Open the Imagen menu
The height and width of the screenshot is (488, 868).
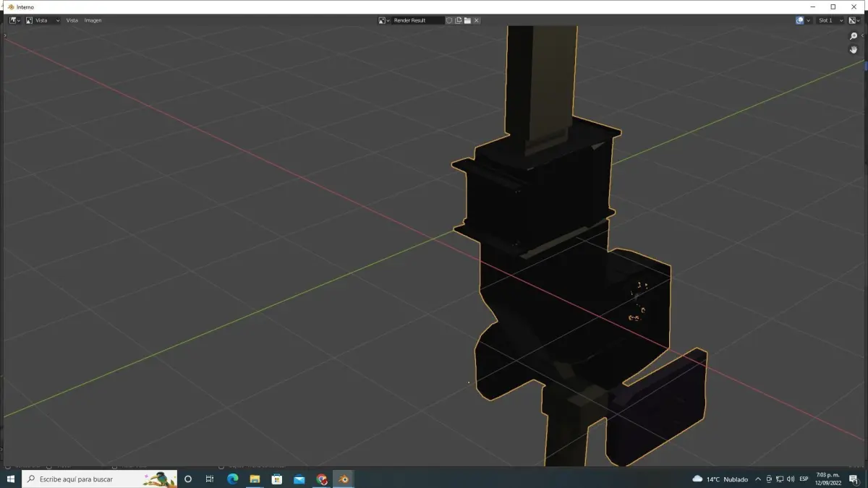(93, 20)
